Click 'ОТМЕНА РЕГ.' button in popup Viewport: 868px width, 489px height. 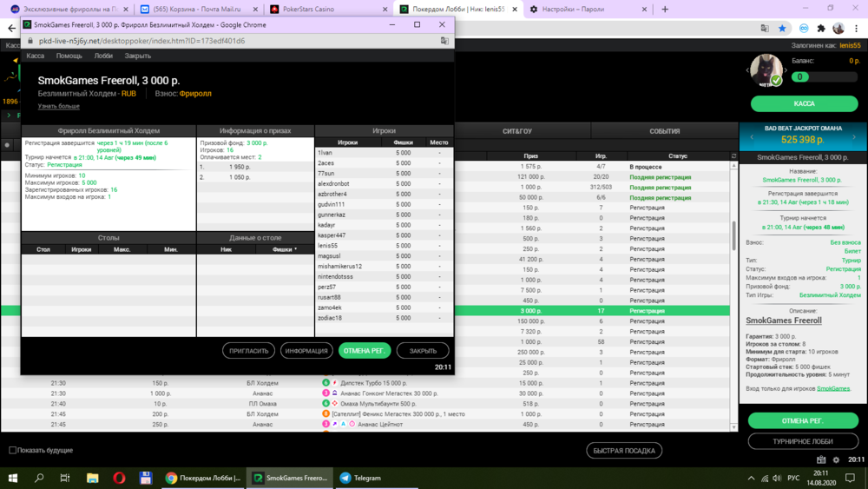[365, 351]
